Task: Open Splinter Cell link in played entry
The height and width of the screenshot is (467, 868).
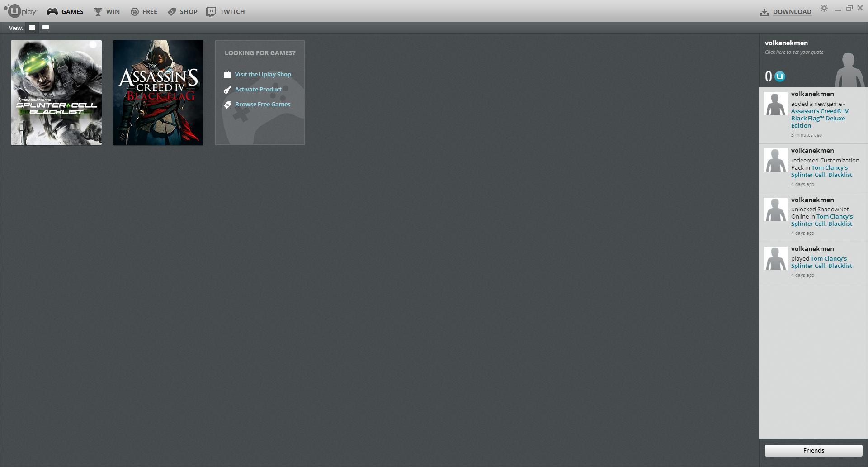Action: [x=821, y=262]
